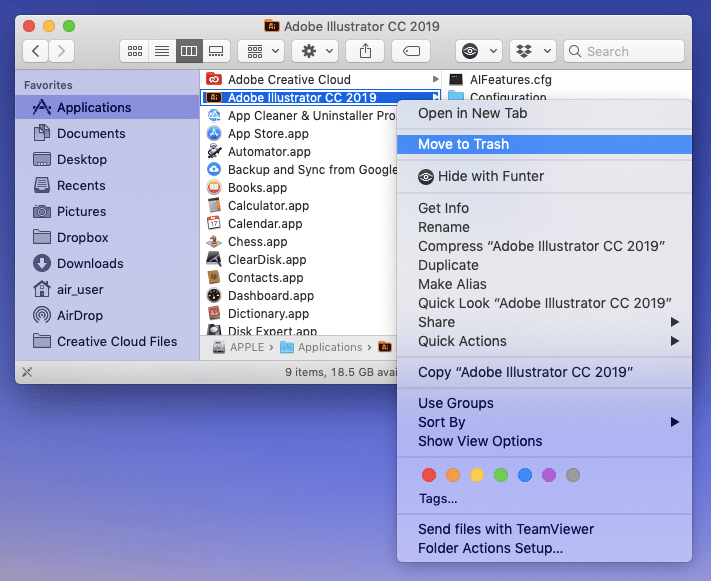This screenshot has height=581, width=711.
Task: Open Pictures in the sidebar
Action: pyautogui.click(x=107, y=211)
